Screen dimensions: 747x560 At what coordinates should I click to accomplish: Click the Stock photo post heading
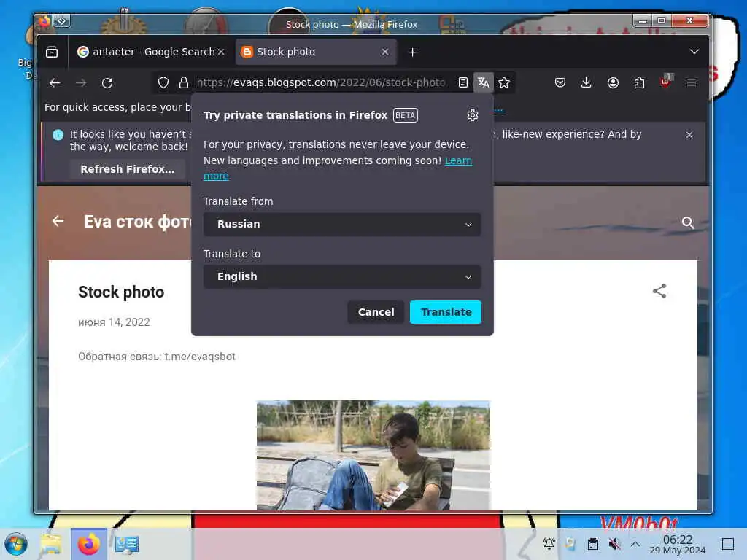[x=121, y=292]
